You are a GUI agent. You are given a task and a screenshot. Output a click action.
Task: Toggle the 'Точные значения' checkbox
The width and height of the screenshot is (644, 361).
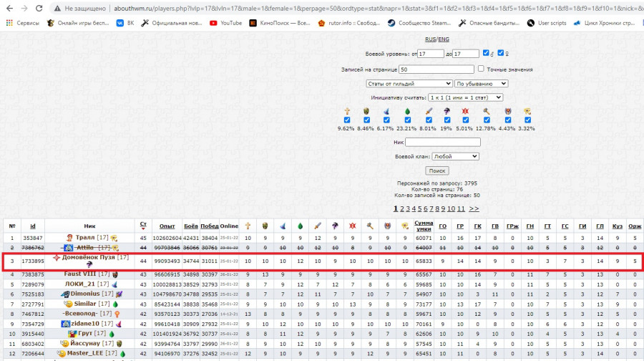pos(482,69)
